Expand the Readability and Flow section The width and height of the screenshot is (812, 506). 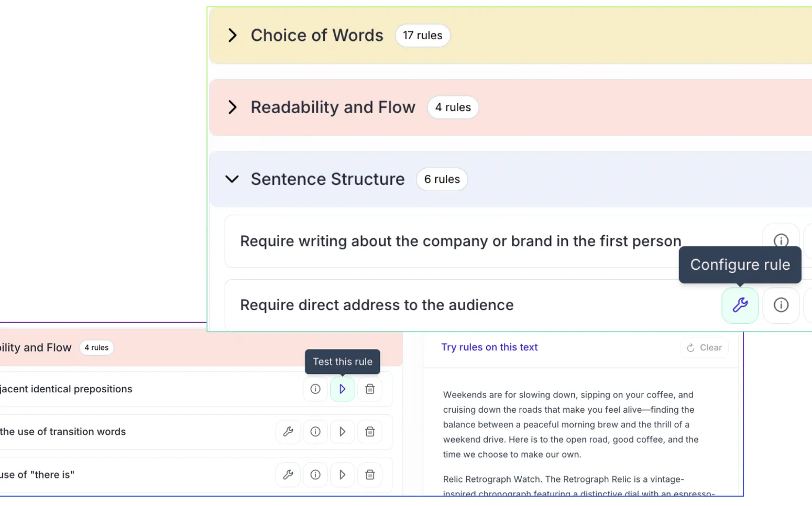tap(233, 107)
